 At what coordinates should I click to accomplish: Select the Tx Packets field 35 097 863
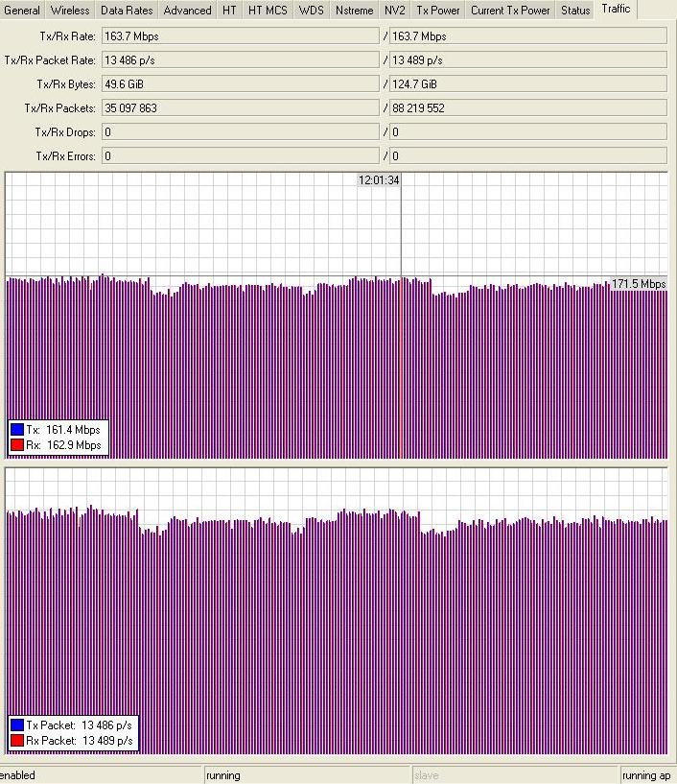pyautogui.click(x=241, y=108)
